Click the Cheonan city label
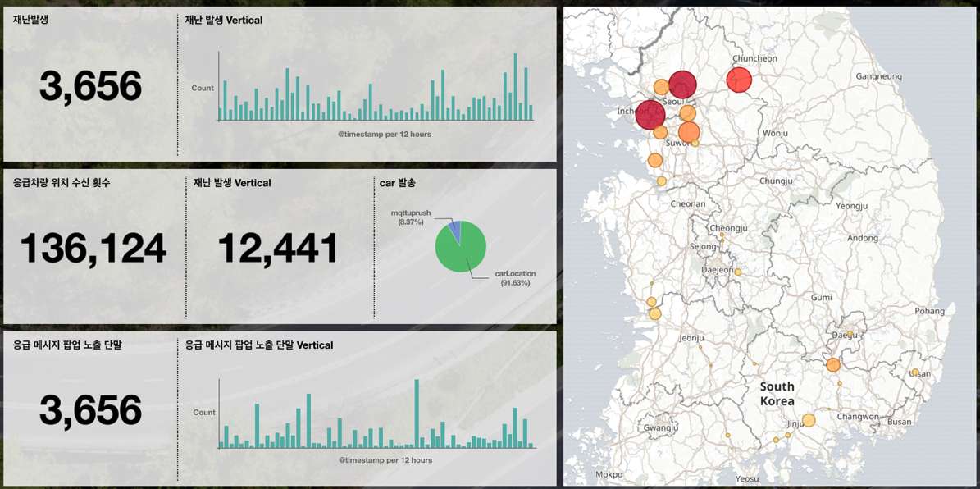The height and width of the screenshot is (489, 980). coord(687,203)
